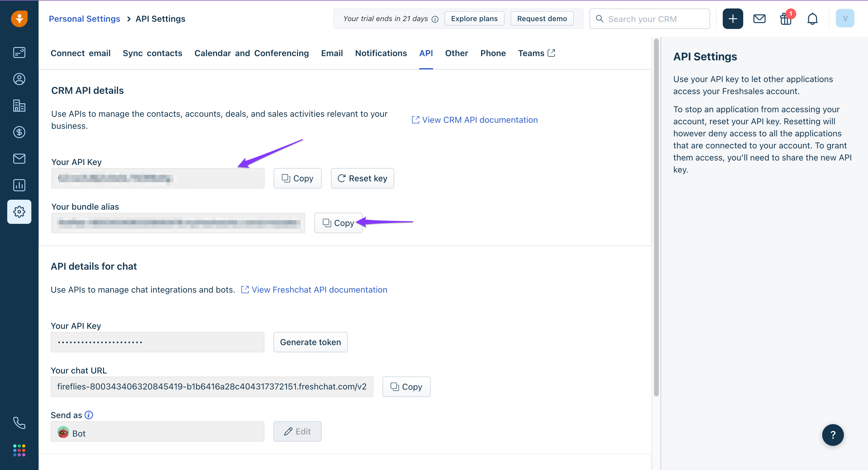This screenshot has width=868, height=470.
Task: Open the Contacts icon in sidebar
Action: point(19,79)
